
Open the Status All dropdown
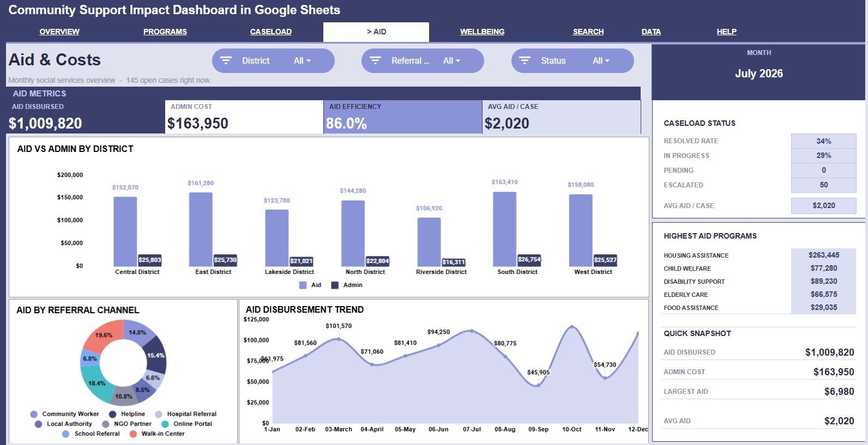click(601, 61)
